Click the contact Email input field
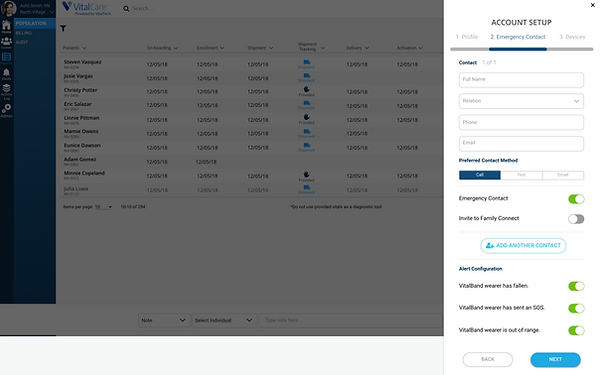Viewport: 600px width, 375px height. 521,143
